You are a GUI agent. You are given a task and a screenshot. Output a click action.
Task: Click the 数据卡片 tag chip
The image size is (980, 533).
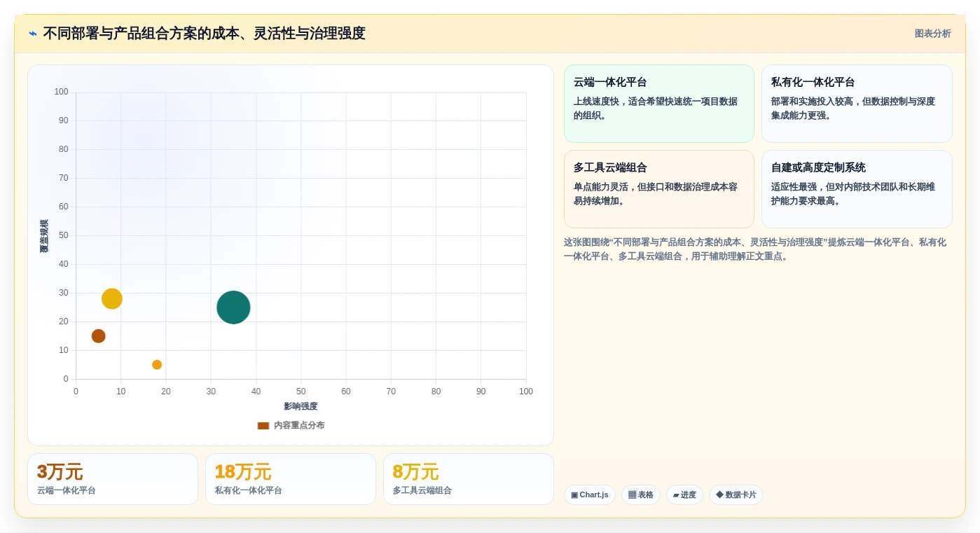736,495
